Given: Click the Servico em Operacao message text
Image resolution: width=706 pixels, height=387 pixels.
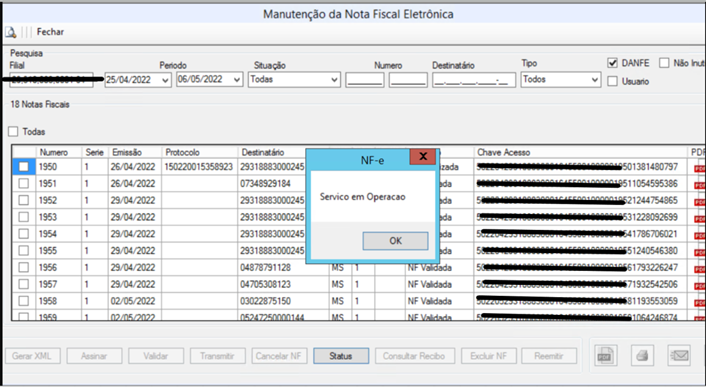Looking at the screenshot, I should click(x=362, y=197).
